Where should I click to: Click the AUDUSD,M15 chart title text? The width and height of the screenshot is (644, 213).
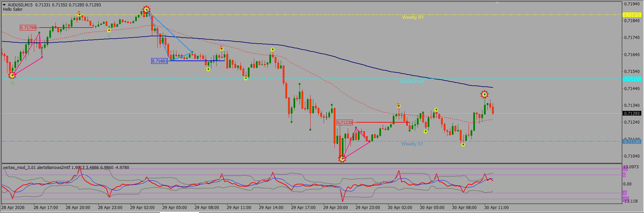[20, 5]
